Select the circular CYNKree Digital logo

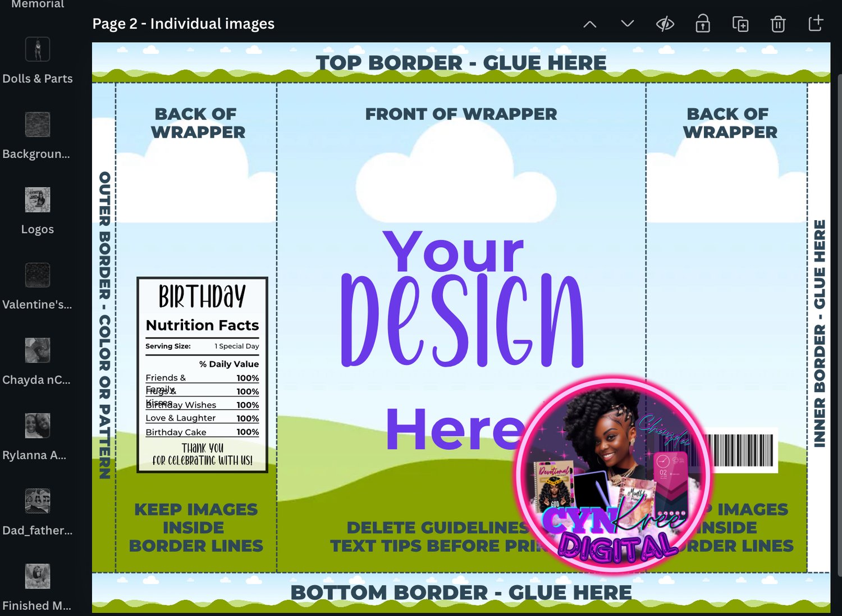[613, 474]
